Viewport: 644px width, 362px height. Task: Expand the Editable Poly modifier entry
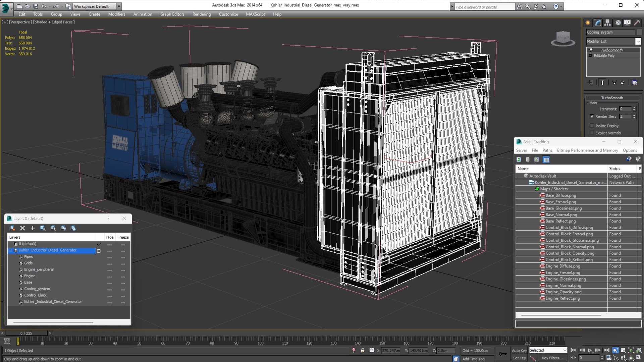click(590, 56)
